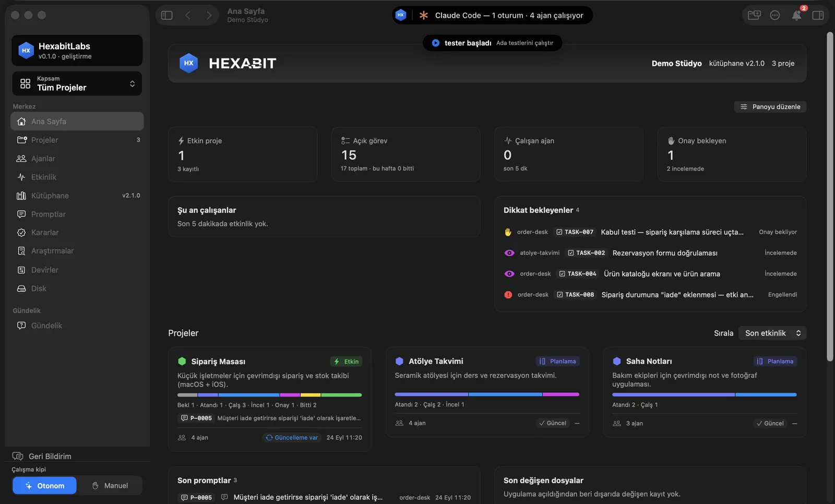This screenshot has width=835, height=504.
Task: Click the Güncelleme var badge
Action: (x=292, y=437)
